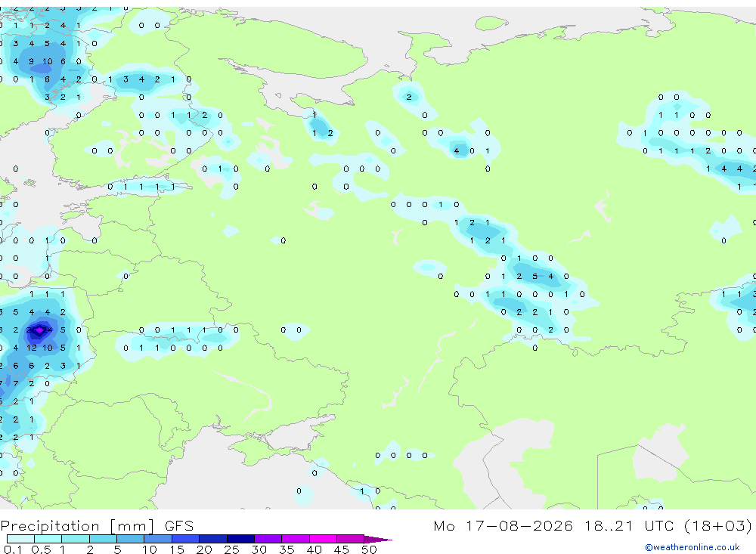The height and width of the screenshot is (554, 756).
Task: Pick the 15–20 mm legend color swatch
Action: [x=186, y=539]
